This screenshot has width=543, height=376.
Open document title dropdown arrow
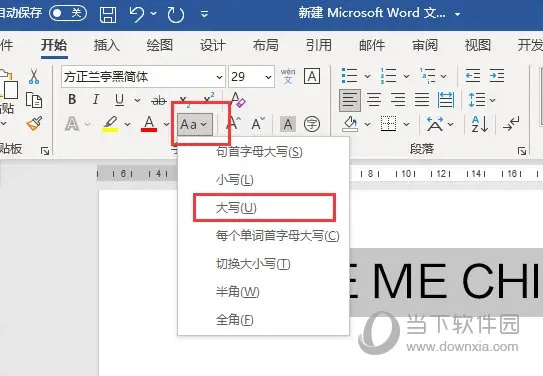click(x=457, y=14)
